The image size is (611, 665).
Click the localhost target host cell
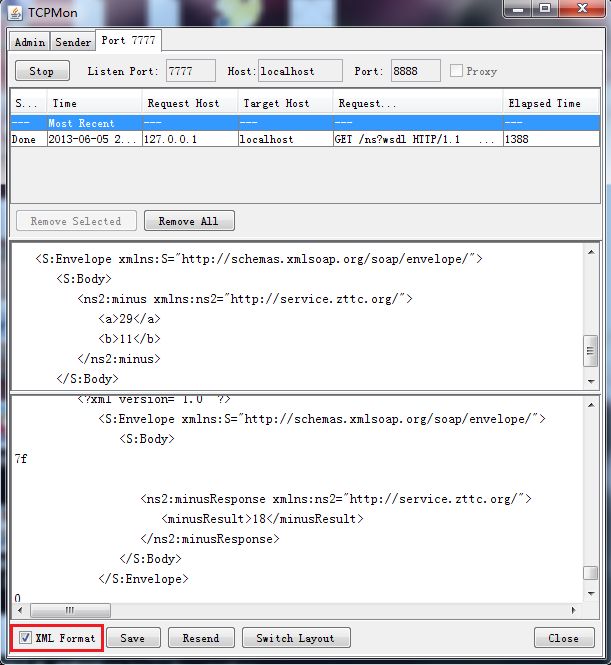coord(285,139)
